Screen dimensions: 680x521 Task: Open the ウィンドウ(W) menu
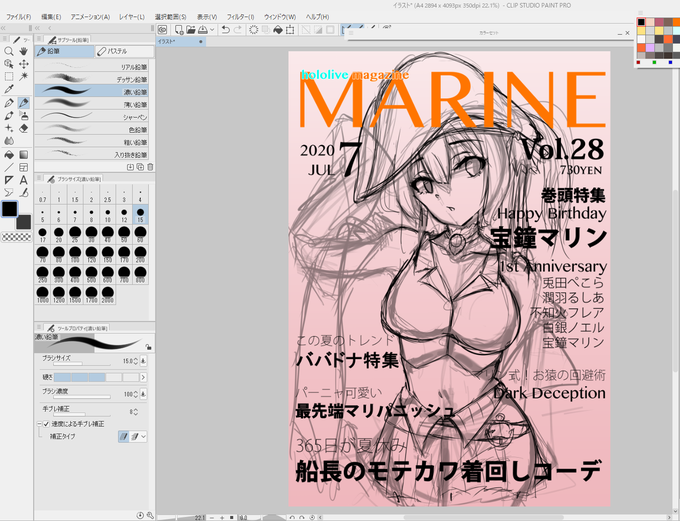280,17
